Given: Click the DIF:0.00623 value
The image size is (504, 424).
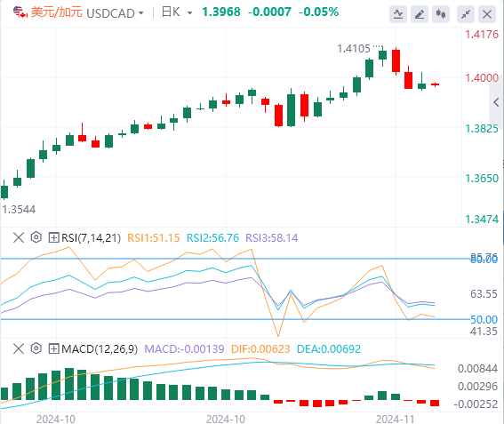Looking at the screenshot, I should click(x=260, y=348).
